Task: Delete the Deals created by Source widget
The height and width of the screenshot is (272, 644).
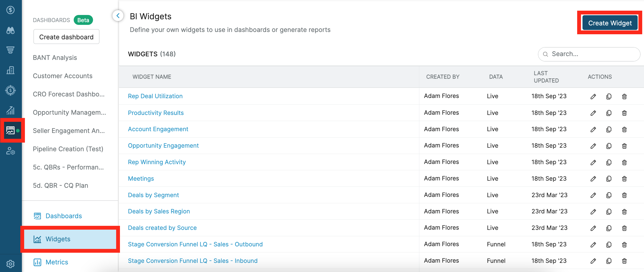Action: coord(624,228)
